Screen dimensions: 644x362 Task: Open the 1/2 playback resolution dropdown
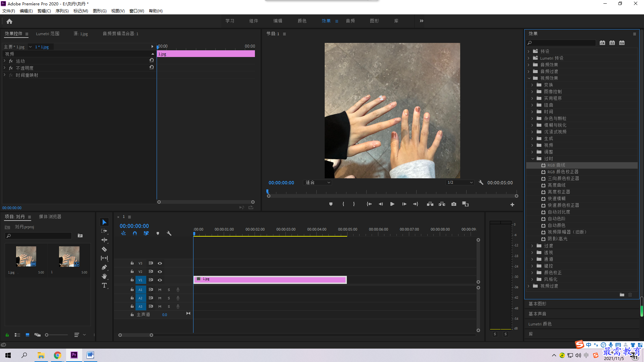click(460, 183)
